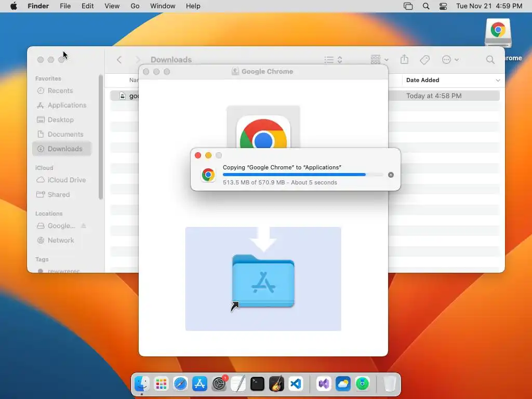
Task: Open System Settings from the Dock
Action: pyautogui.click(x=219, y=384)
